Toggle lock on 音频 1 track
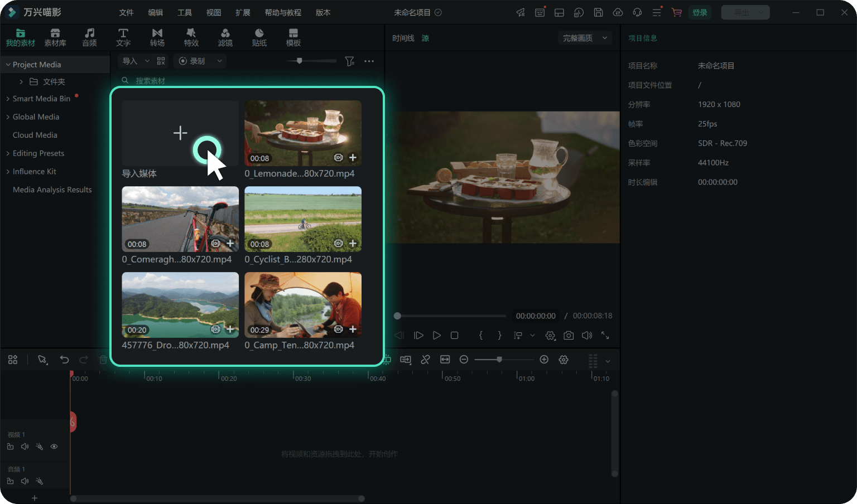The image size is (857, 504). pyautogui.click(x=10, y=481)
